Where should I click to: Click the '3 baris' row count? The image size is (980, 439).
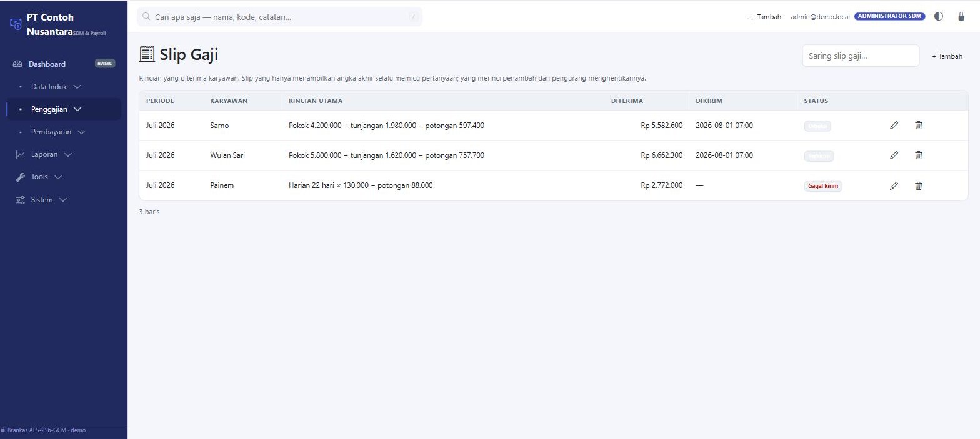[x=149, y=212]
